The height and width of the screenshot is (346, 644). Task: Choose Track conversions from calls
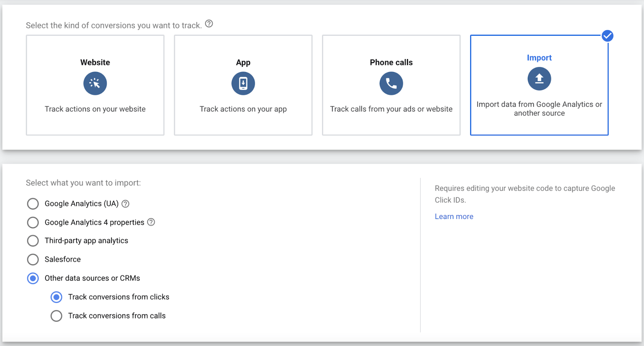coord(56,316)
